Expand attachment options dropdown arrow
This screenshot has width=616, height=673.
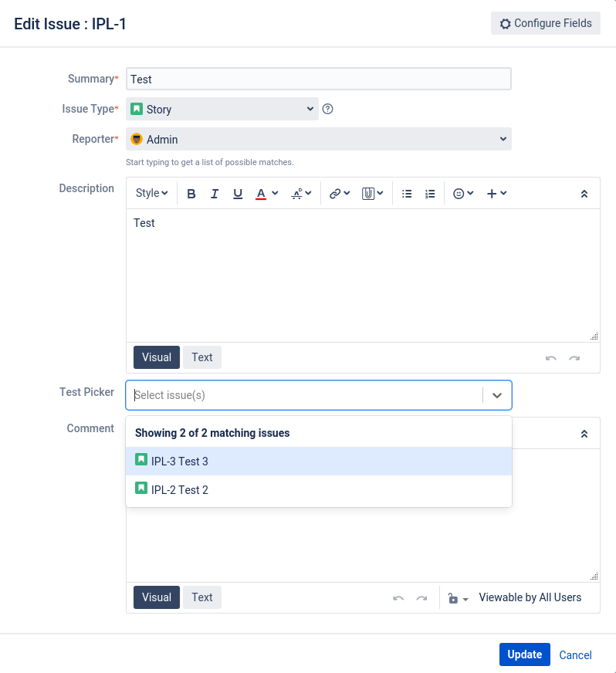click(x=380, y=193)
